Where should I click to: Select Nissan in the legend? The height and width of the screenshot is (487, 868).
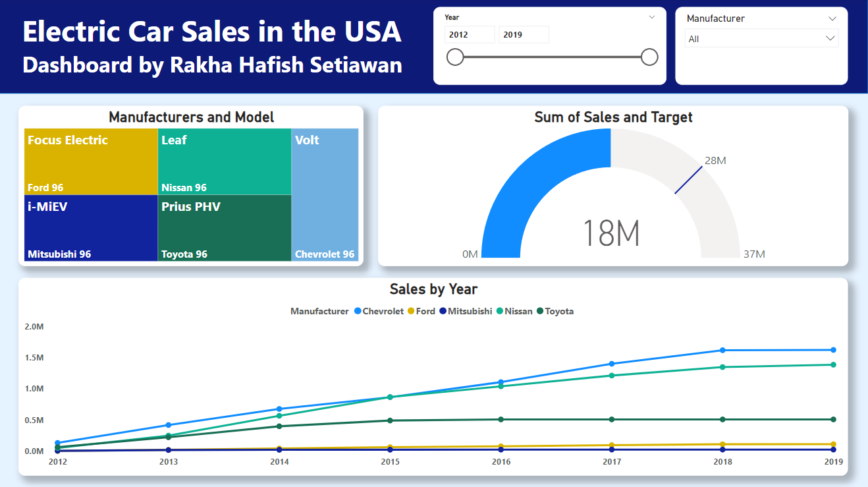pyautogui.click(x=520, y=310)
